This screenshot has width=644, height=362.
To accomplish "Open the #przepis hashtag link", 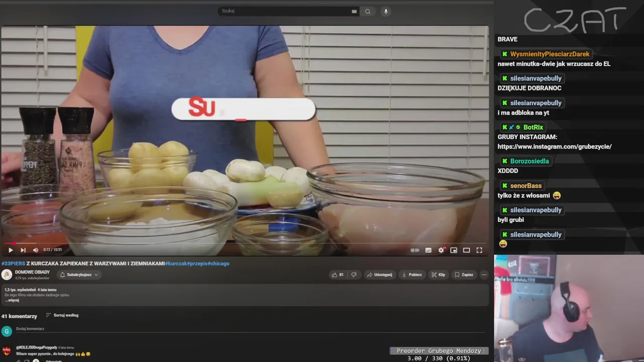I will (198, 263).
